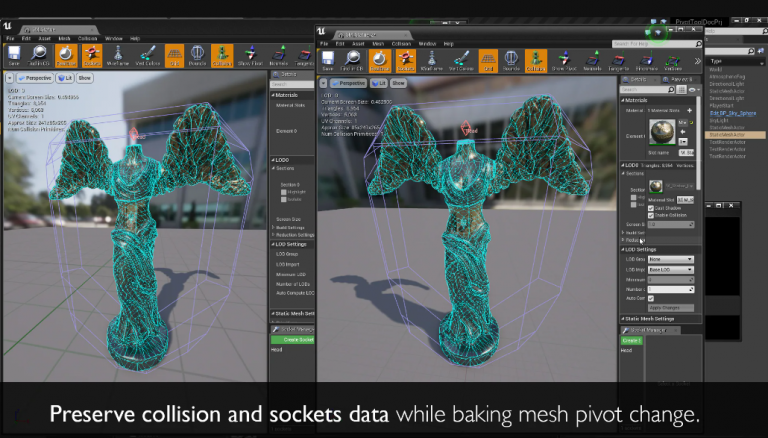Toggle Realtime icon in the left window toolbar

pos(66,55)
